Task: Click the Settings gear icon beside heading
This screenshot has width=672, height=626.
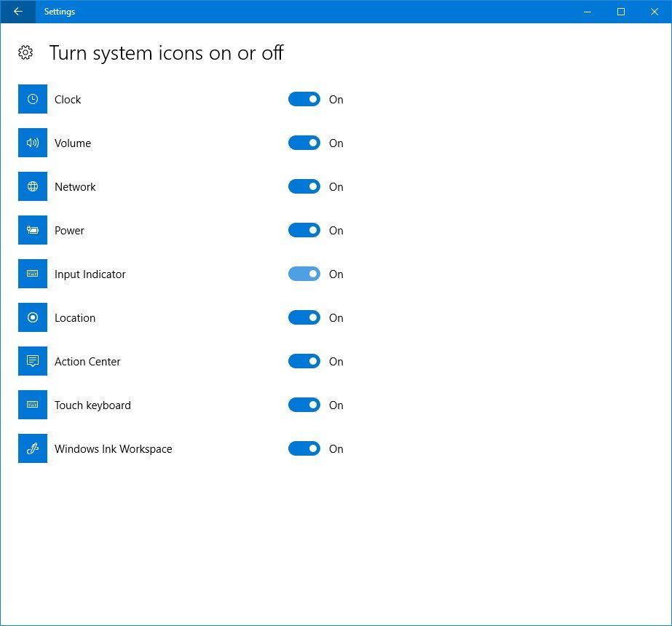Action: tap(25, 52)
